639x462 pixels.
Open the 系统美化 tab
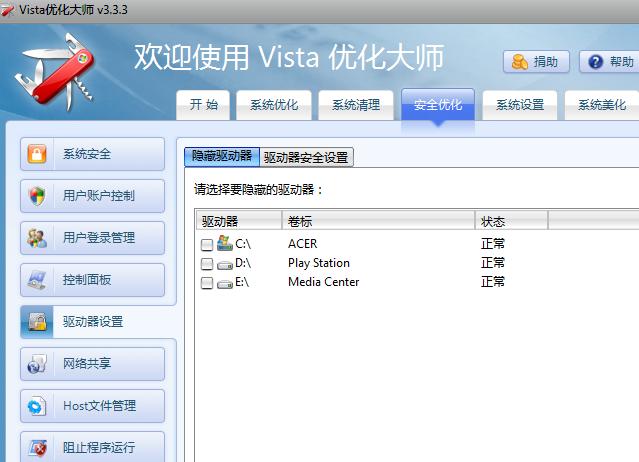pos(602,105)
